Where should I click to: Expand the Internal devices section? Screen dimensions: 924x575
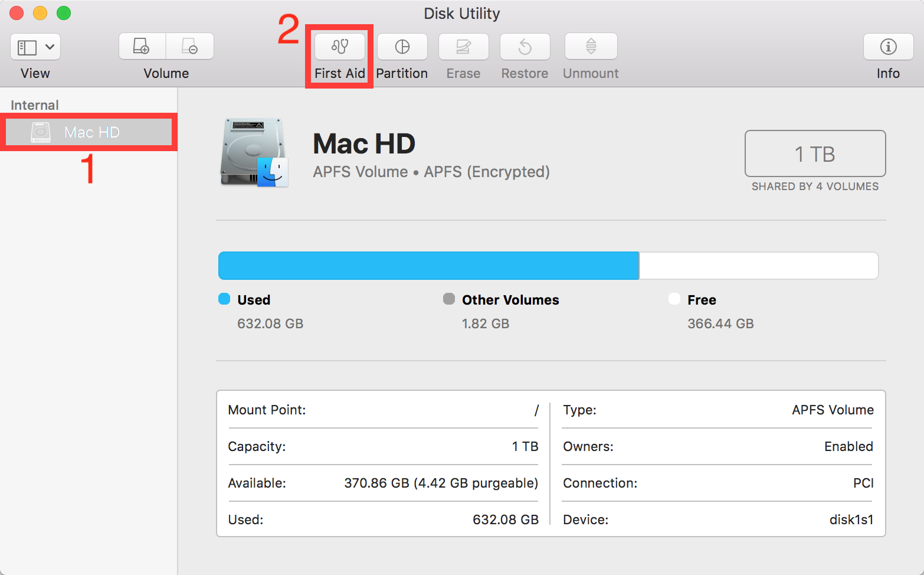34,104
